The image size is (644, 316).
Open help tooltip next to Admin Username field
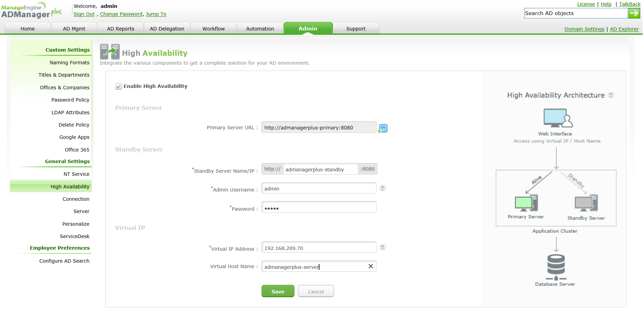coord(382,188)
